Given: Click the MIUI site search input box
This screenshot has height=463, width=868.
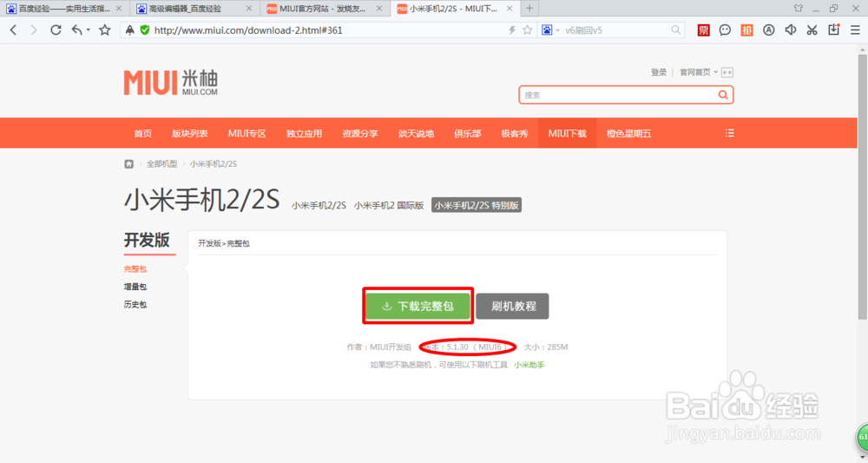Looking at the screenshot, I should pyautogui.click(x=618, y=95).
